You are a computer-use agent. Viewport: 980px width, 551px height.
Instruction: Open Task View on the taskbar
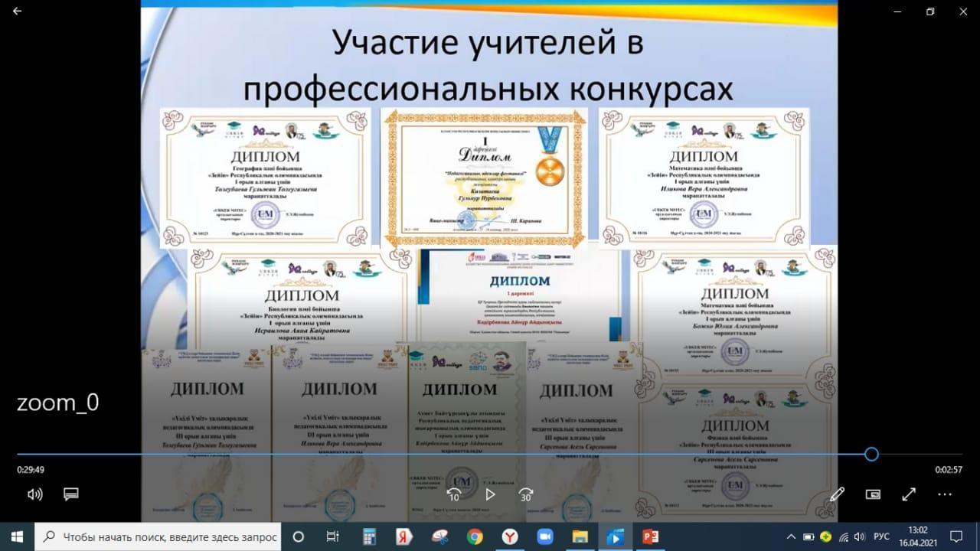coord(332,536)
